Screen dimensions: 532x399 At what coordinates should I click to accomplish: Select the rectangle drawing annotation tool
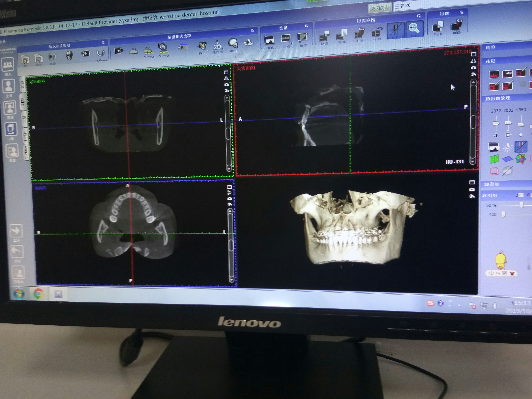521,72
